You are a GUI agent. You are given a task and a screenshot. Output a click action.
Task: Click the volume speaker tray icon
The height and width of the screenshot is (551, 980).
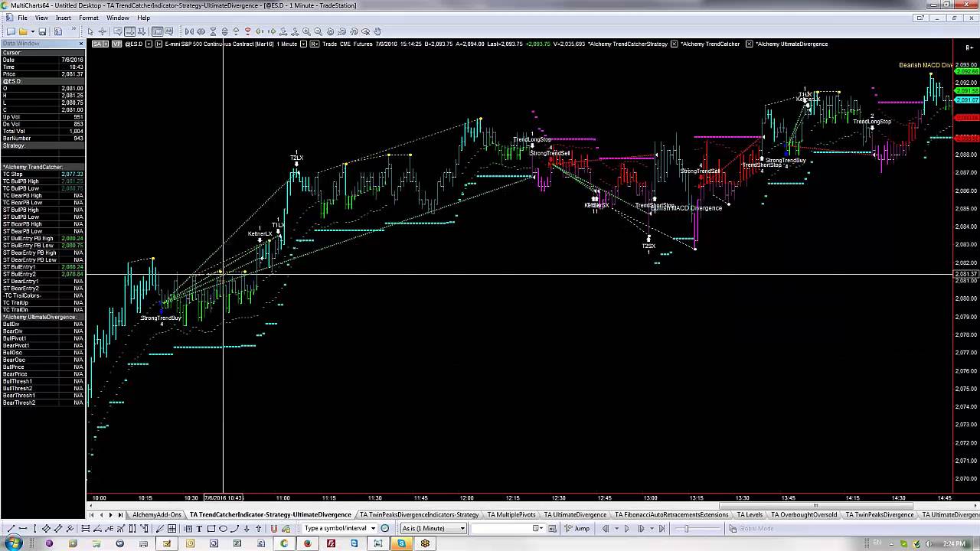tap(928, 543)
